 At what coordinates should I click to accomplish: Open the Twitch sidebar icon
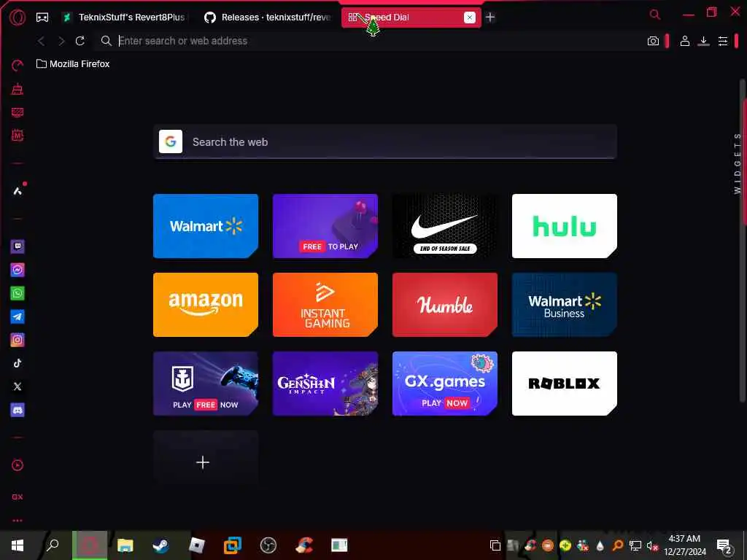[18, 246]
